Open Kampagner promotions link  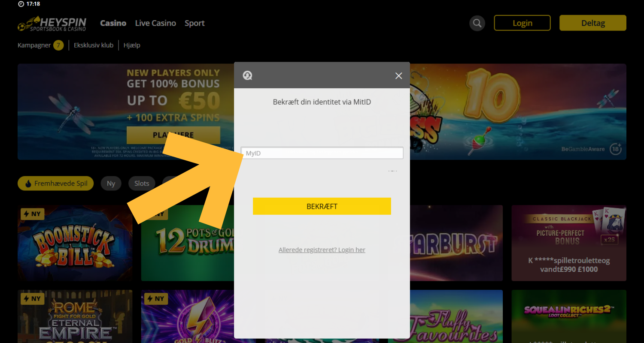34,45
